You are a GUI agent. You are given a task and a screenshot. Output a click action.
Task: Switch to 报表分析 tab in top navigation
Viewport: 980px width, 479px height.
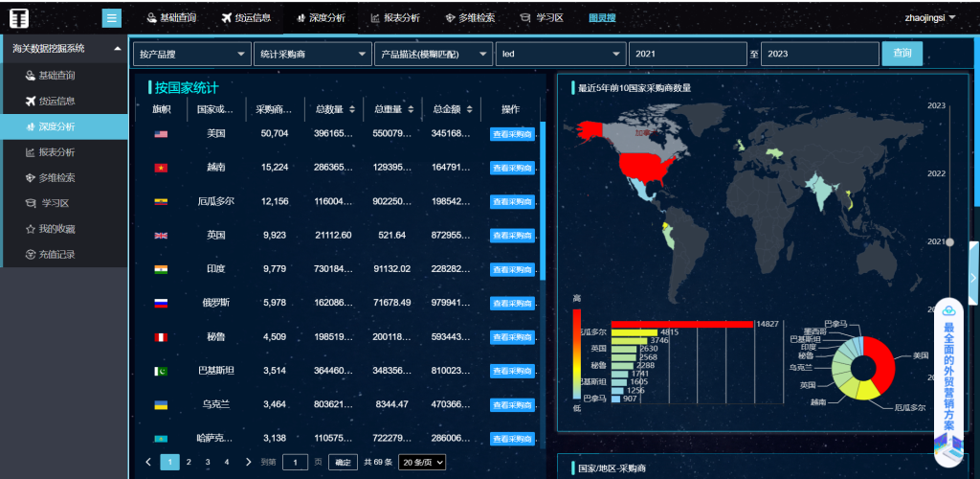click(395, 18)
